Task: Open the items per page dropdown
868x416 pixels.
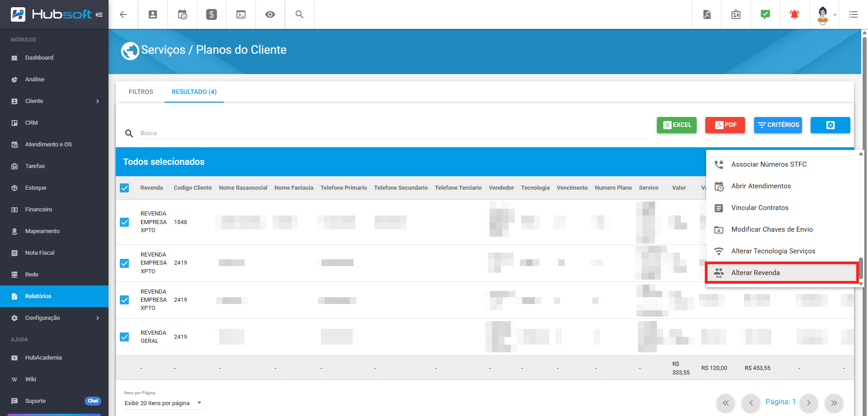Action: 163,403
